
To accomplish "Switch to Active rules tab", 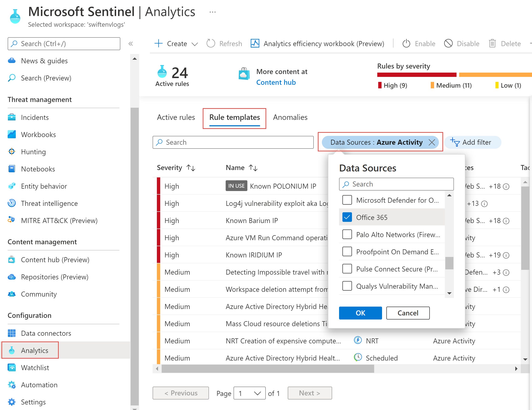I will [x=176, y=117].
